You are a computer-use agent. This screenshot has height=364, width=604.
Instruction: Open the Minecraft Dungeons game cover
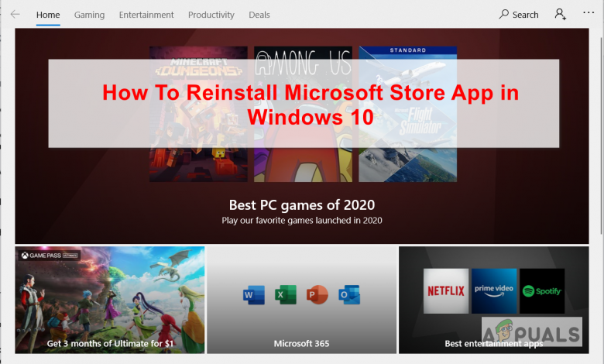[x=198, y=114]
